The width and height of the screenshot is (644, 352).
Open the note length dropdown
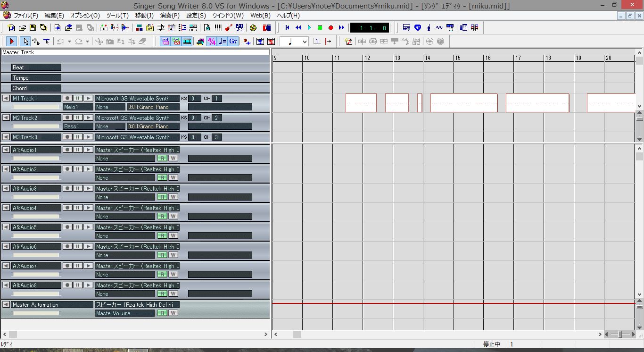click(x=305, y=42)
